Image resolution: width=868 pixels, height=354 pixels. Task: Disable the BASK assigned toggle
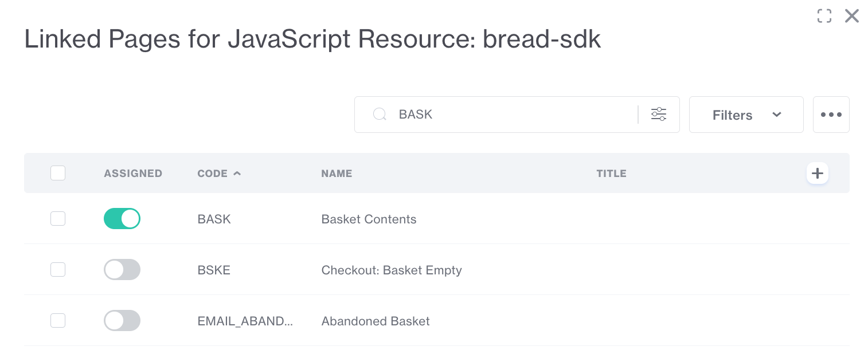point(122,219)
